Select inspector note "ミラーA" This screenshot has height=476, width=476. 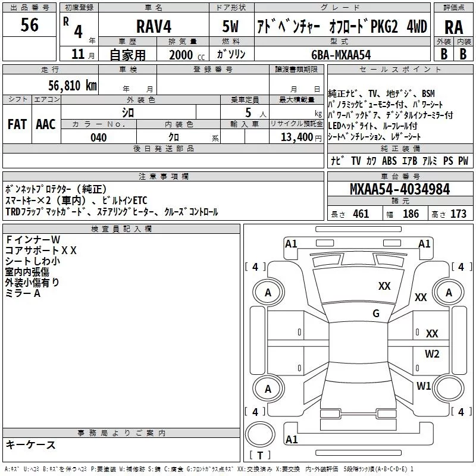23,293
